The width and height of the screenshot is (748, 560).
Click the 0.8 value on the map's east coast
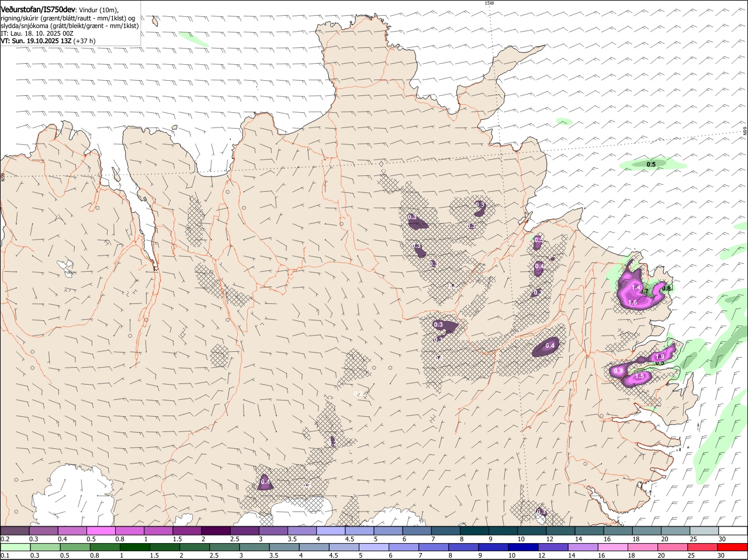pos(666,288)
